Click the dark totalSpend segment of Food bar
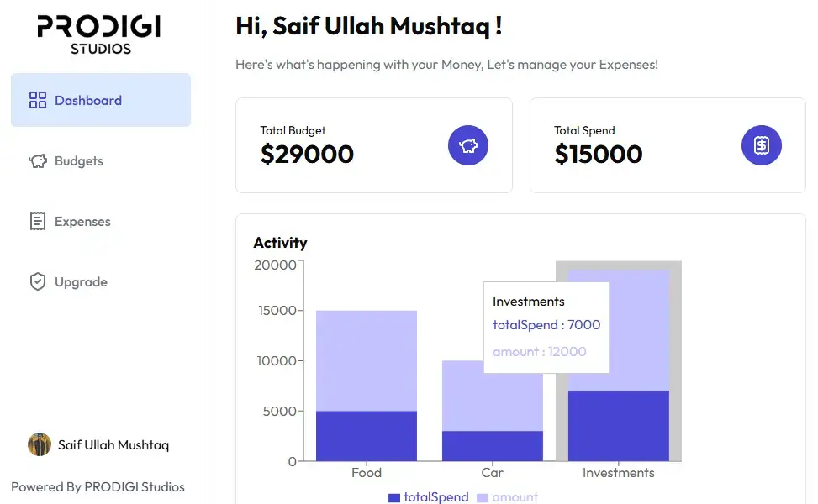Viewport: 818px width, 504px height. click(x=367, y=436)
